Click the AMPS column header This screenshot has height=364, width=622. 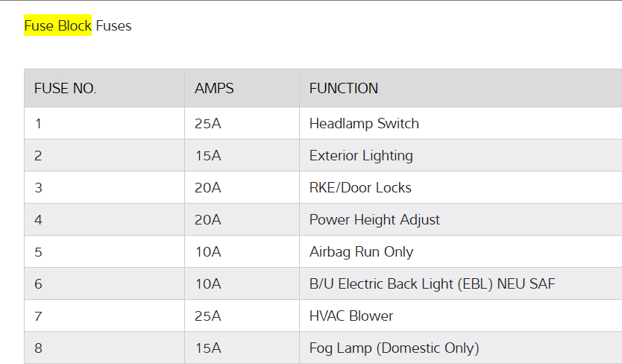point(214,88)
